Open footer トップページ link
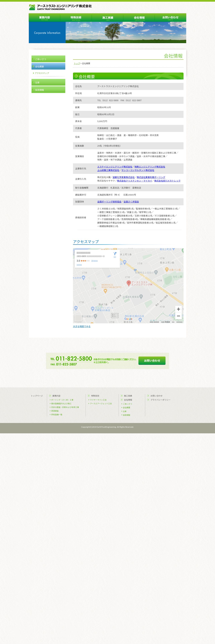The image size is (215, 644). [37, 396]
